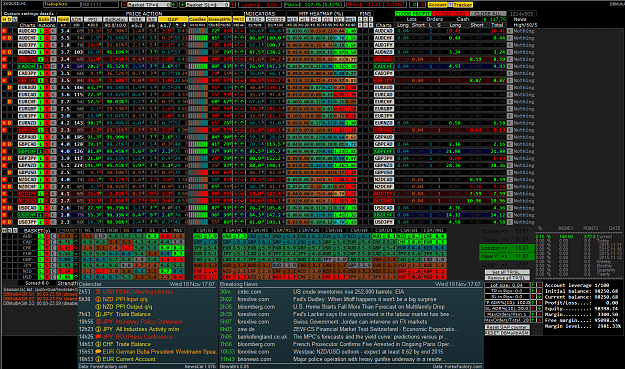This screenshot has height=369, width=625.
Task: Open the M# timeframe box in the top bar
Action: [100, 5]
